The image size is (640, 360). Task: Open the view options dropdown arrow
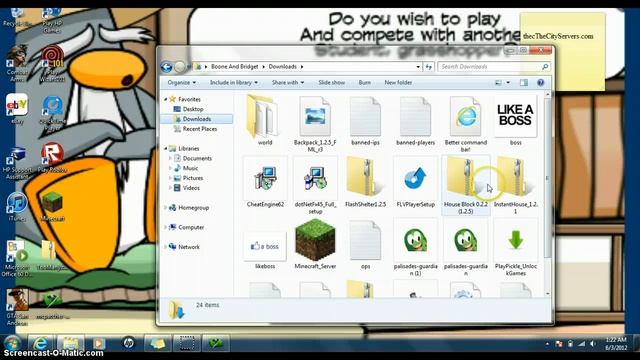pos(508,83)
